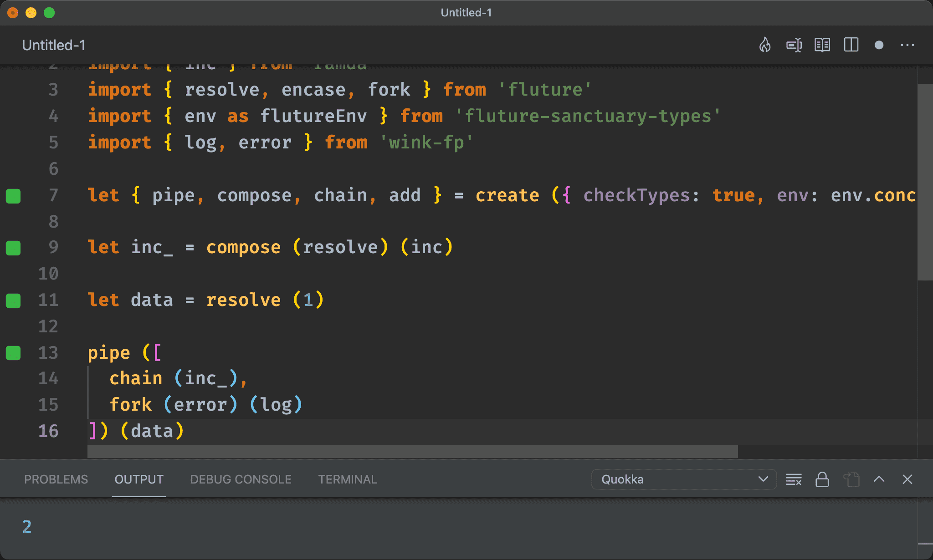Click the 'create' function on line 7
The width and height of the screenshot is (933, 560).
point(508,195)
